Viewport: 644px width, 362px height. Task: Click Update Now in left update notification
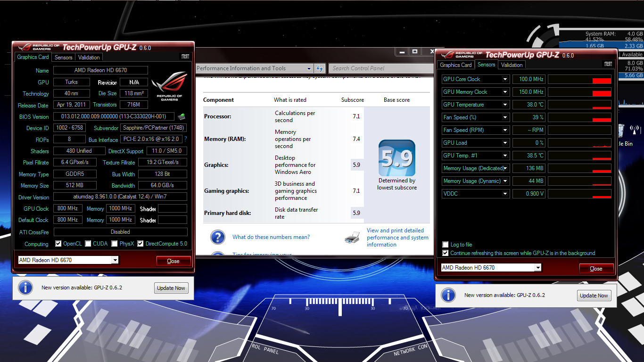click(x=171, y=288)
